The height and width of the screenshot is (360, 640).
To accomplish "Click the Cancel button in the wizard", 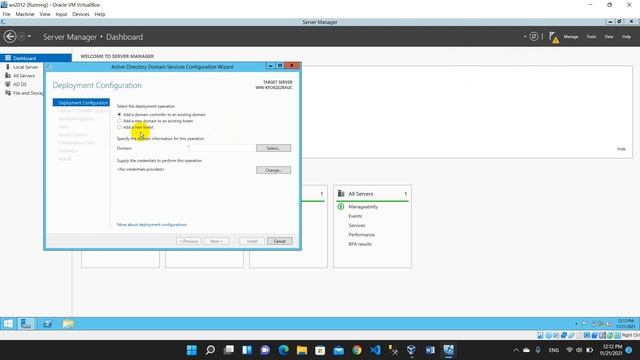I will tap(280, 241).
